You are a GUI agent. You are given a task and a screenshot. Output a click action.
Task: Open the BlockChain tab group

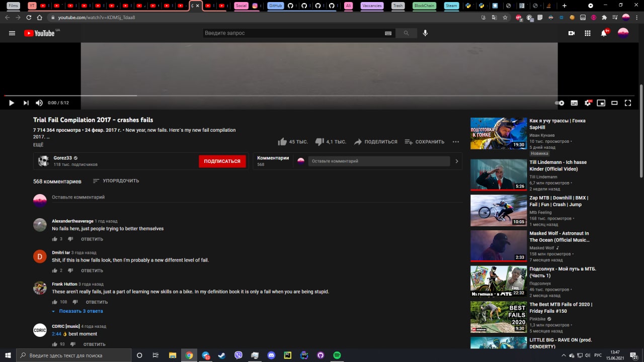pos(424,6)
